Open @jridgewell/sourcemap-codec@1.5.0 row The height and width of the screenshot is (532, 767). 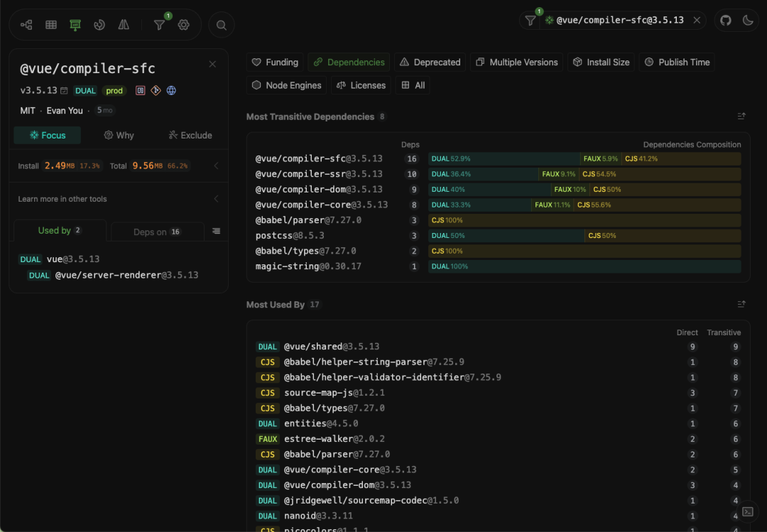[x=498, y=500]
